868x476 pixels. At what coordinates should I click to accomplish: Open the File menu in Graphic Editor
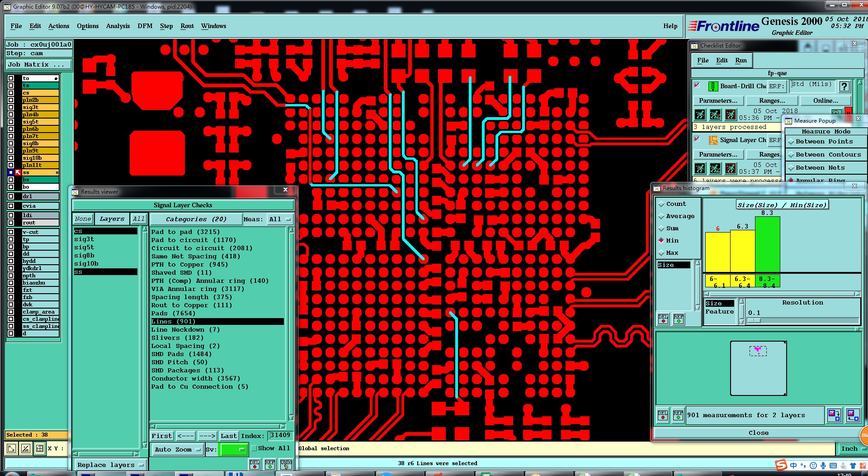pos(16,26)
